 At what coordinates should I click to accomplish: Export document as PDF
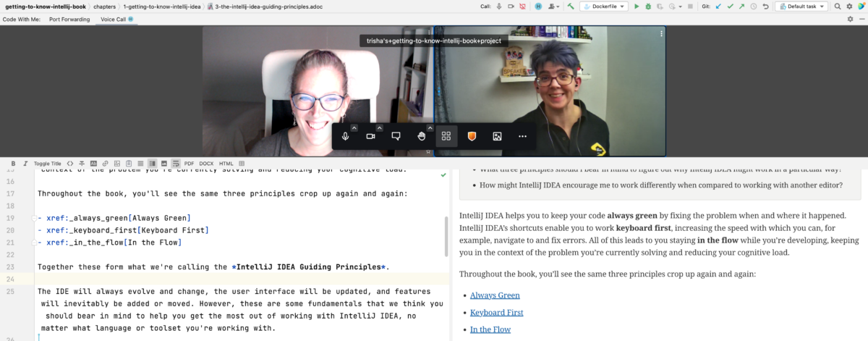click(x=189, y=164)
